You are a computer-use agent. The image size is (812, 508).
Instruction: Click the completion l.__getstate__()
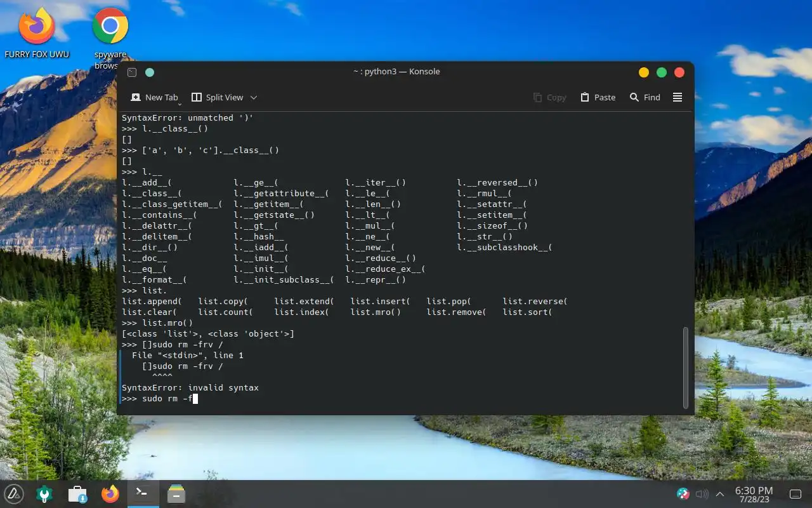click(274, 215)
